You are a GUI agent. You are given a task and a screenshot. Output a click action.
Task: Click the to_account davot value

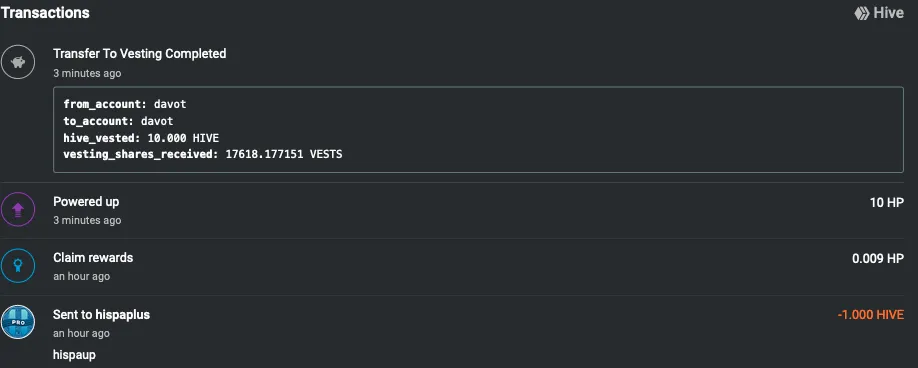[x=157, y=121]
